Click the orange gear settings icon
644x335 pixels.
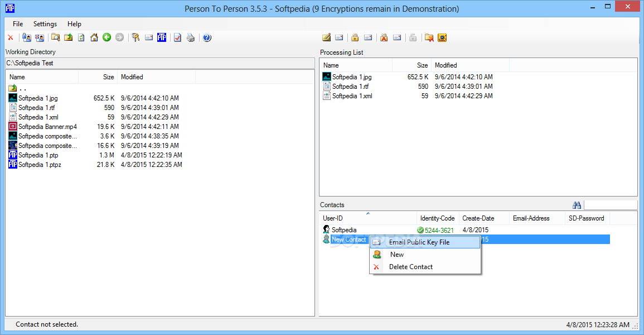(442, 37)
